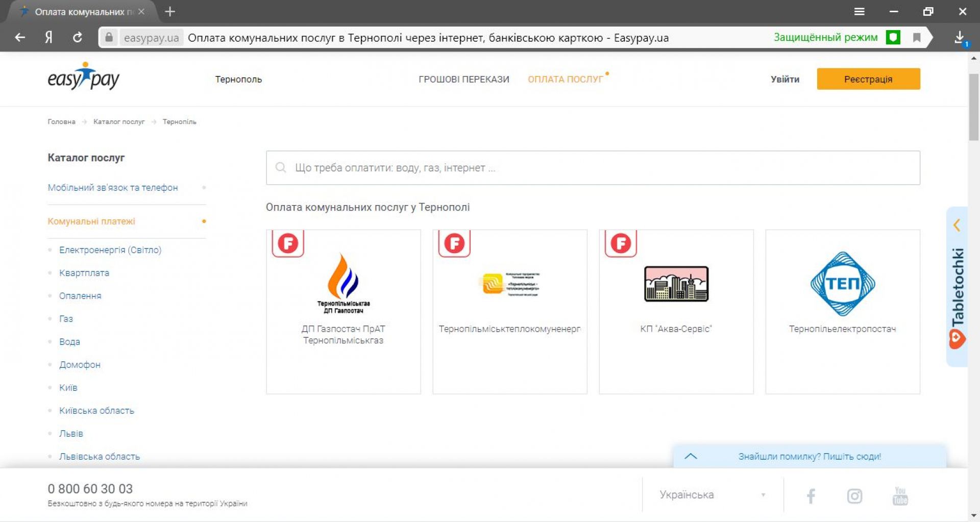
Task: Click the browser downloads arrow icon
Action: click(x=960, y=37)
